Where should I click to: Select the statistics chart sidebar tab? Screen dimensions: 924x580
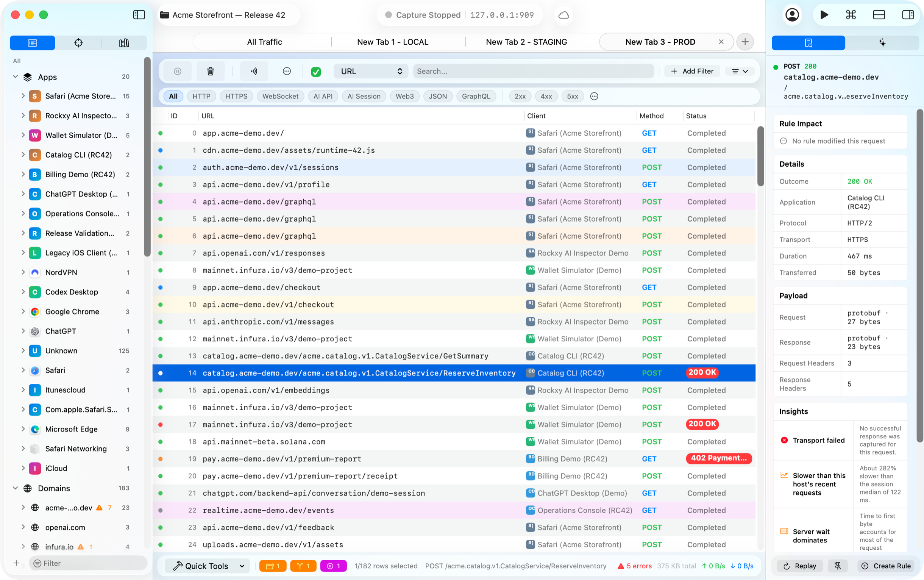pyautogui.click(x=124, y=42)
